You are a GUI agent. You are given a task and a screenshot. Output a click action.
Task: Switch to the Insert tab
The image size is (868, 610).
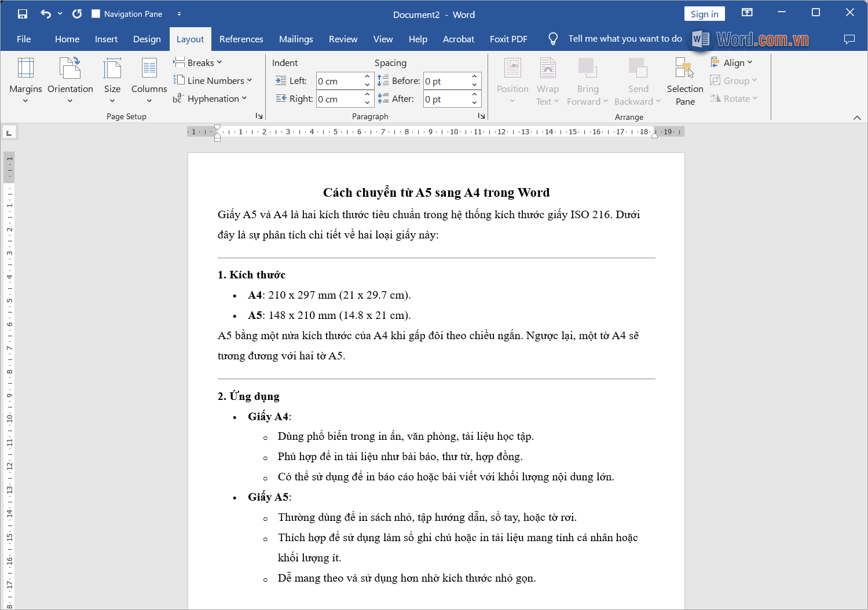point(106,39)
